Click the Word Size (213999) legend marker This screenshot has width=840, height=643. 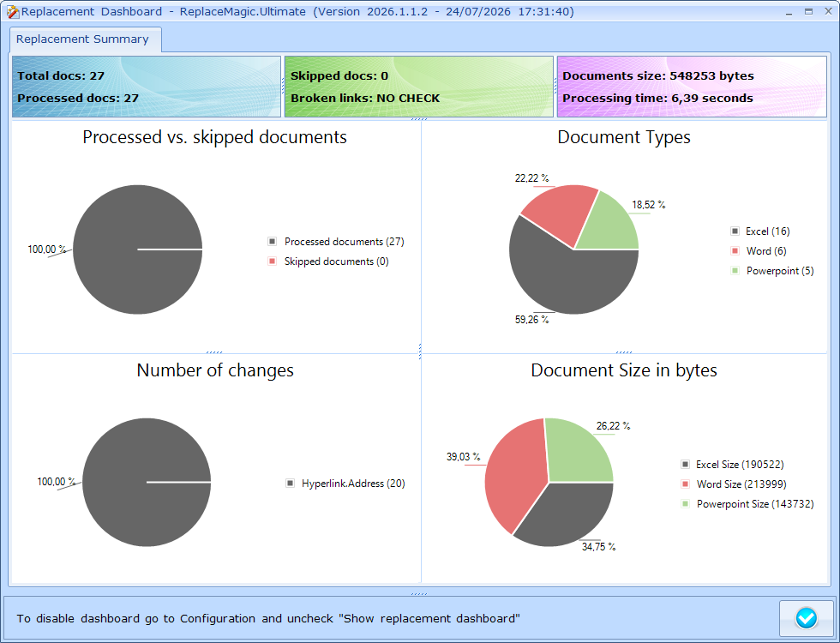685,484
